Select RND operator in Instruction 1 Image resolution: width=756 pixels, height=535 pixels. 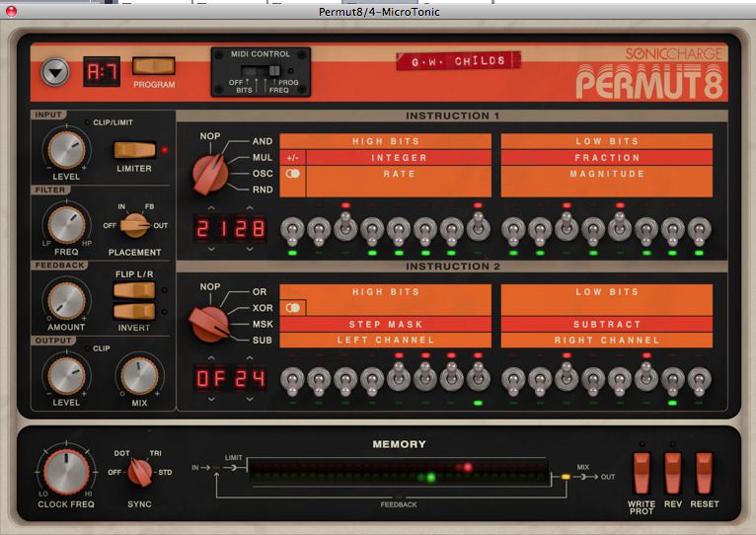(x=263, y=191)
